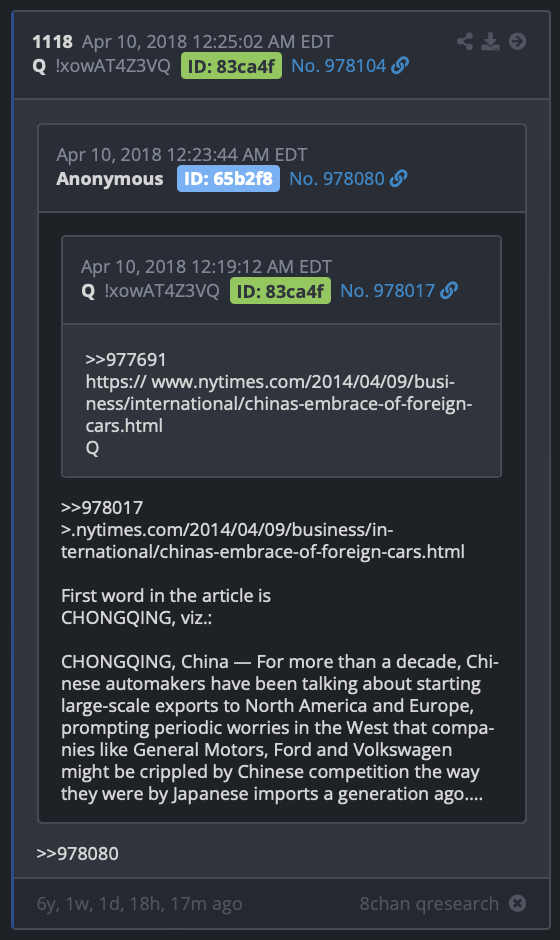Open post number No. 978104
Screen dimensions: 560x940
(338, 65)
